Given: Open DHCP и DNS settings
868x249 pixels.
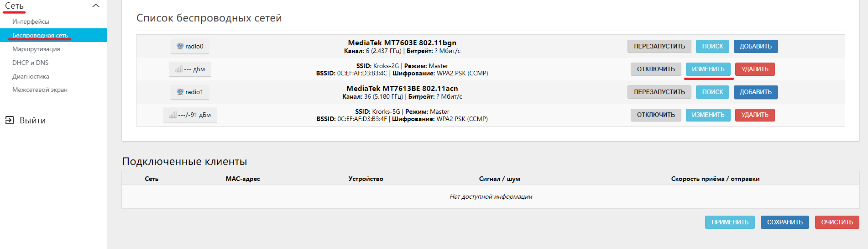Looking at the screenshot, I should tap(30, 63).
